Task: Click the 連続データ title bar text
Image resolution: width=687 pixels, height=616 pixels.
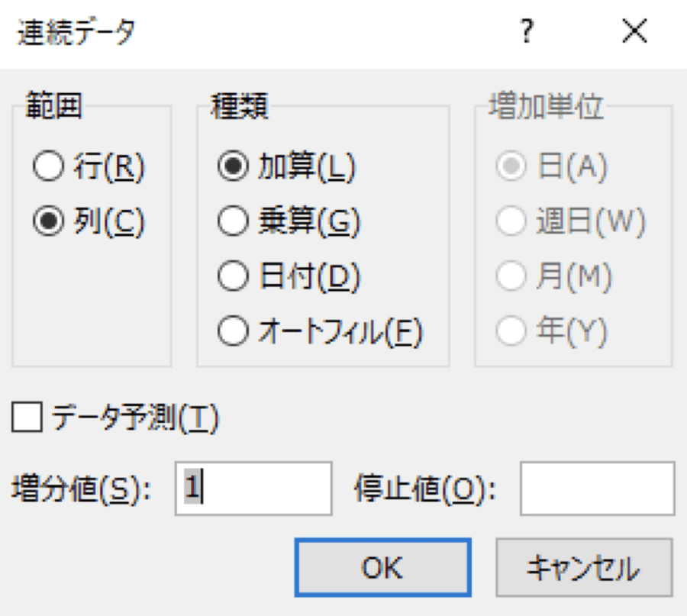Action: (76, 33)
